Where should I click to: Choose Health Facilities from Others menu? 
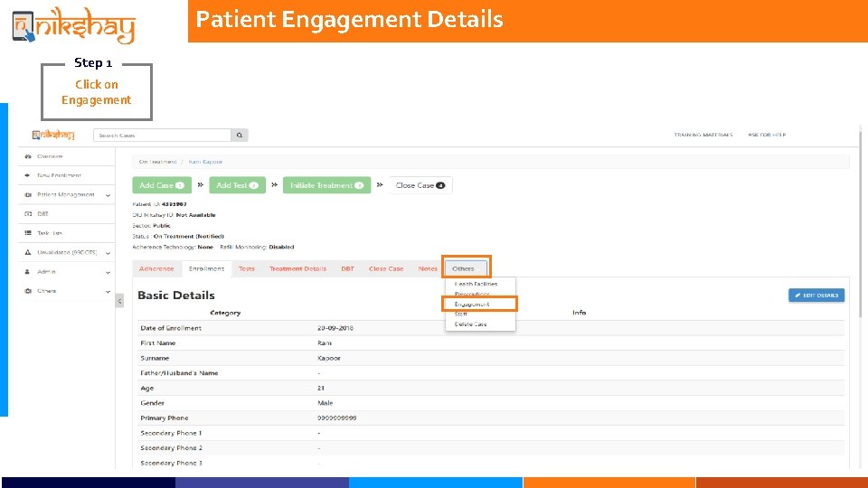click(476, 284)
